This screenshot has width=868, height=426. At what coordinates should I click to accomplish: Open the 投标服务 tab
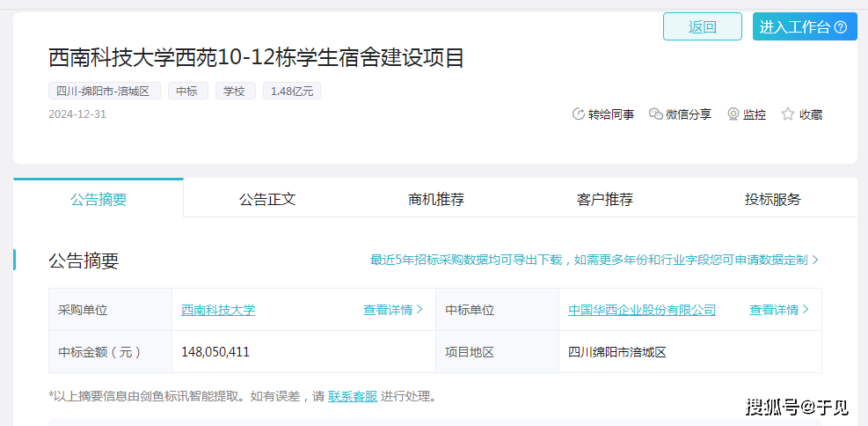click(773, 199)
